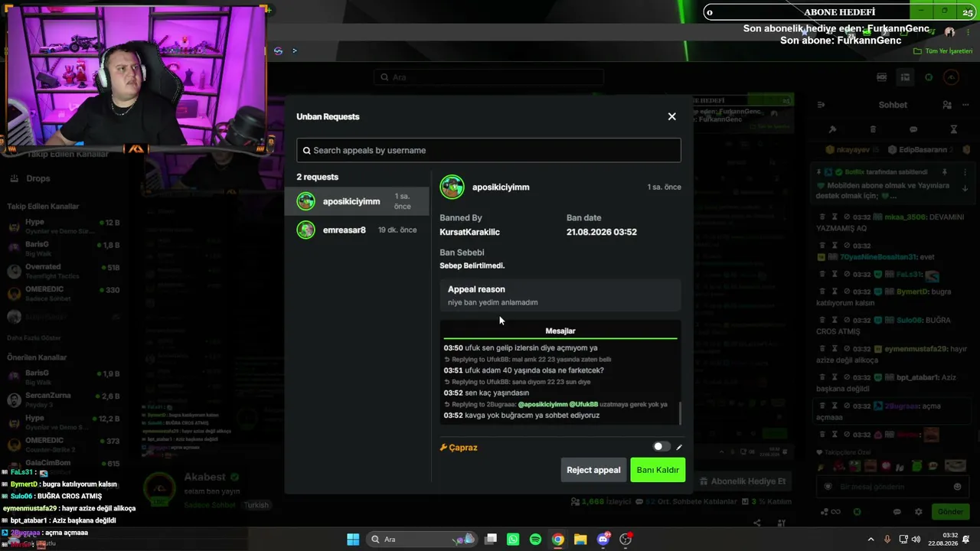Click the sword moderation icon in chat header

tap(833, 129)
